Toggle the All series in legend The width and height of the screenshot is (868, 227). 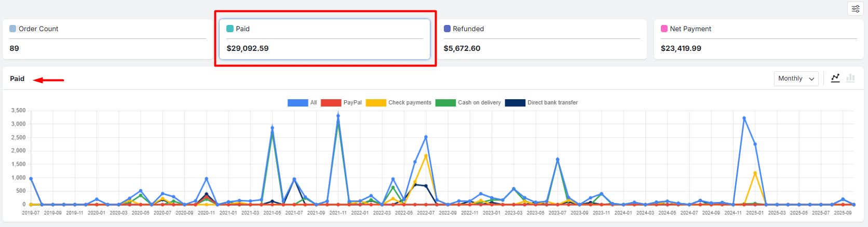[302, 103]
